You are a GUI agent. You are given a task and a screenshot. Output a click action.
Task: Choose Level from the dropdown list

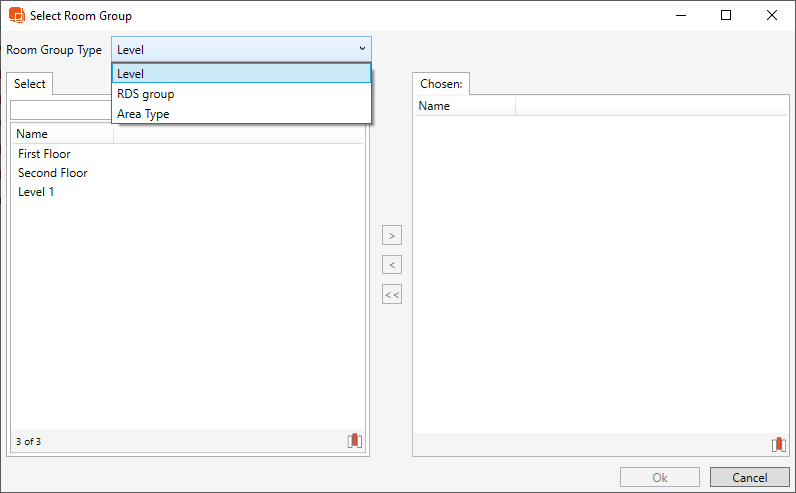tap(241, 74)
